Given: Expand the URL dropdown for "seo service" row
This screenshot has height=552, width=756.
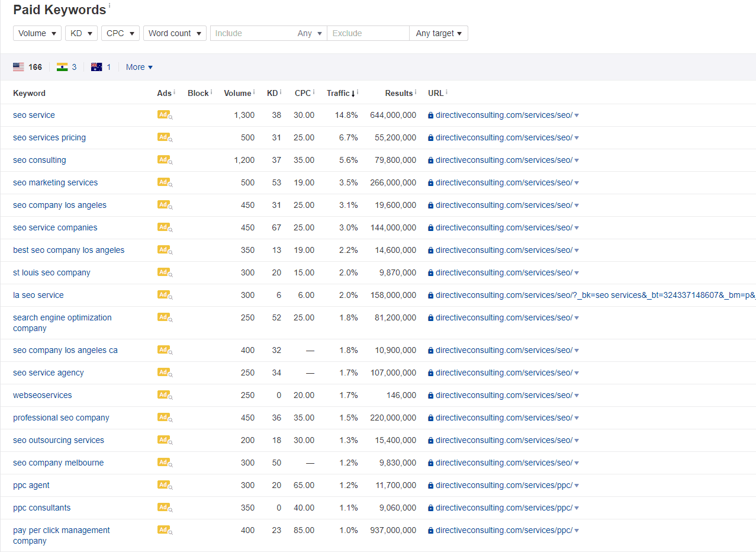Looking at the screenshot, I should [576, 114].
